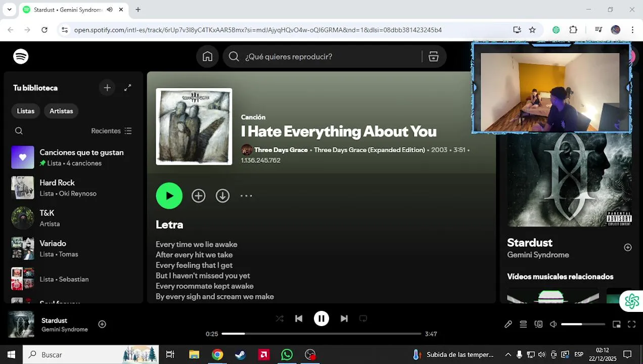Toggle lyrics view with microphone icon
Screen dimensions: 643x364
[508, 325]
